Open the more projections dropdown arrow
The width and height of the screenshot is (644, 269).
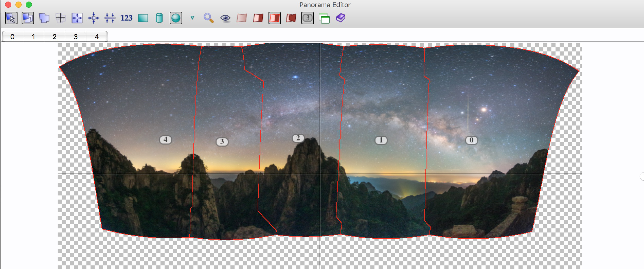[x=192, y=18]
